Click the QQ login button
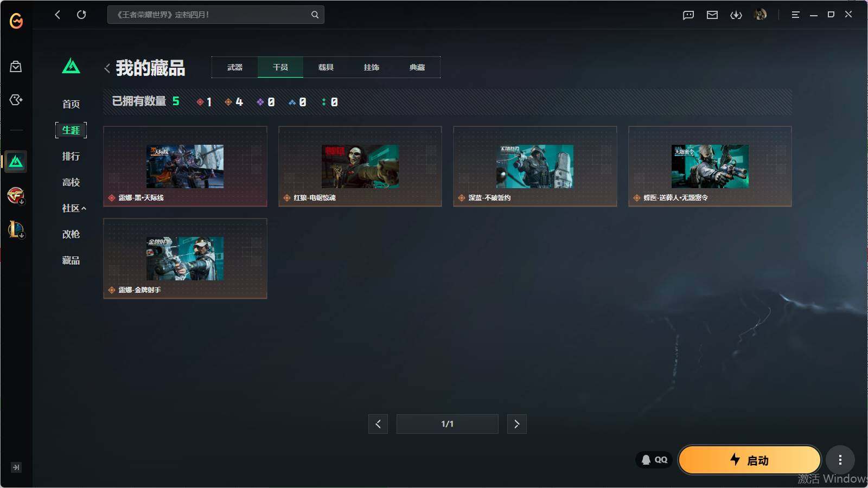Image resolution: width=868 pixels, height=488 pixels. click(654, 460)
